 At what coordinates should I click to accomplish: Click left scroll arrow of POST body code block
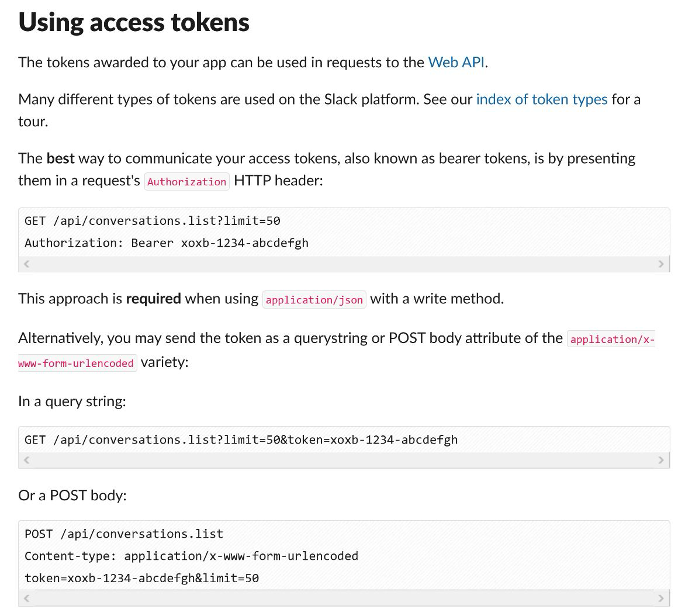(x=26, y=598)
